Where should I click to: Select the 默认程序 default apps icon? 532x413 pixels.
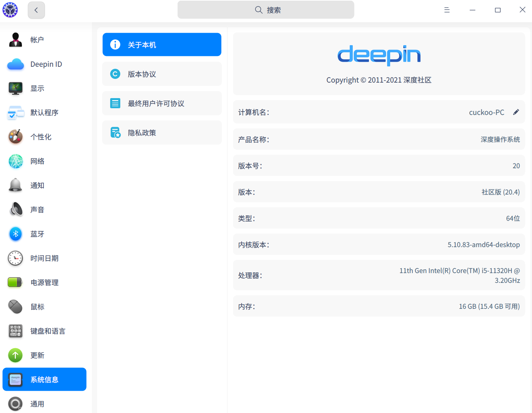point(15,113)
